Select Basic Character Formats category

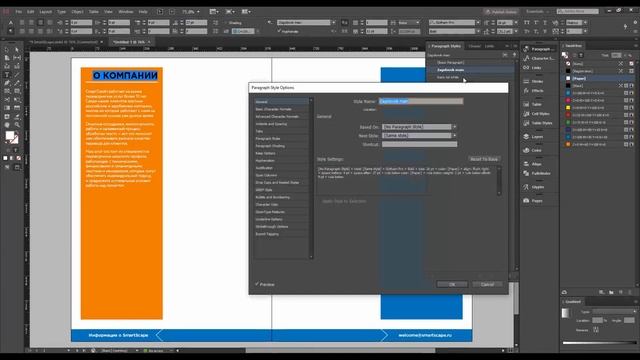(281, 109)
